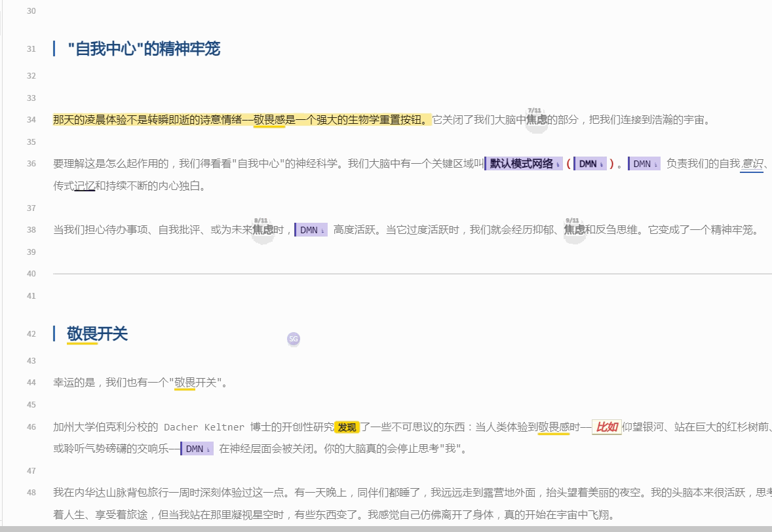772x532 pixels.
Task: Click line number 46 in gutter
Action: click(x=31, y=427)
